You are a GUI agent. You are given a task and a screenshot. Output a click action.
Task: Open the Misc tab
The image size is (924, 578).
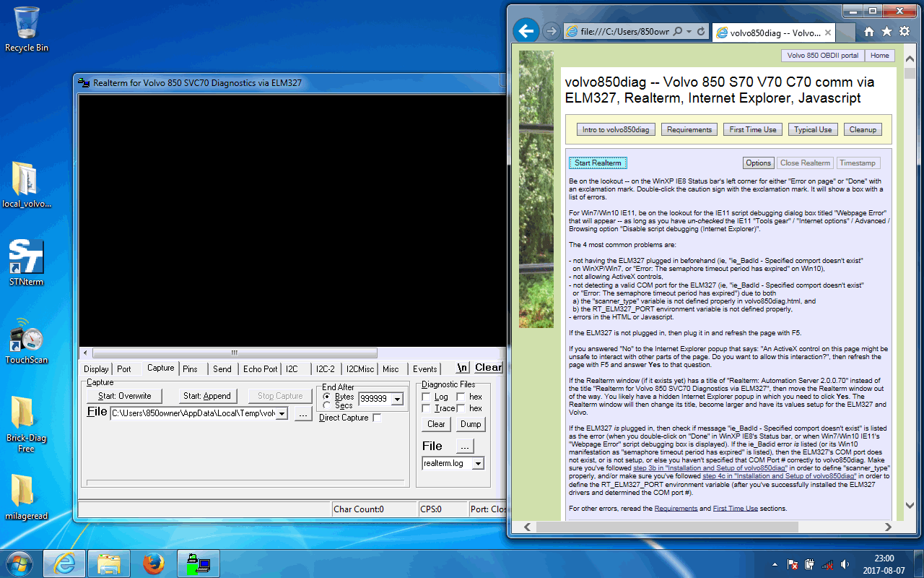[391, 369]
